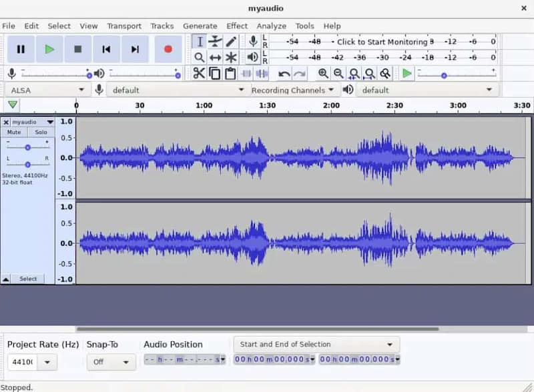Screen dimensions: 534x392
Task: Mute the myaudio track
Action: click(x=14, y=132)
